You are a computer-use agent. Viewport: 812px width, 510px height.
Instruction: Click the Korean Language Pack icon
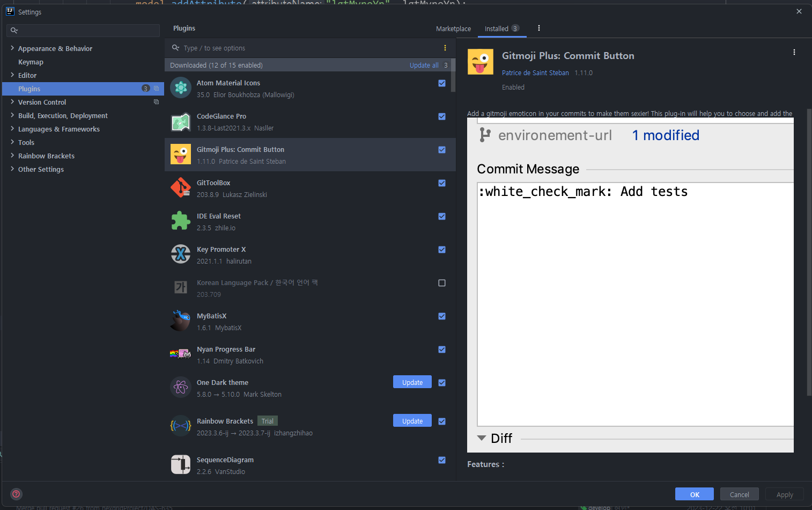[x=181, y=287]
